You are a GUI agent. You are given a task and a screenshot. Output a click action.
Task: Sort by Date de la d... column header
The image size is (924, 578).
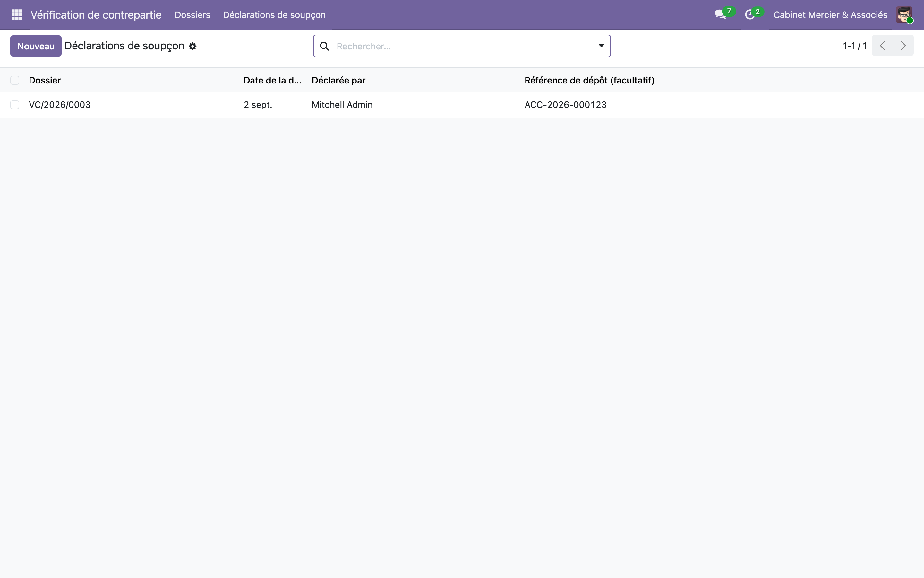pos(272,80)
